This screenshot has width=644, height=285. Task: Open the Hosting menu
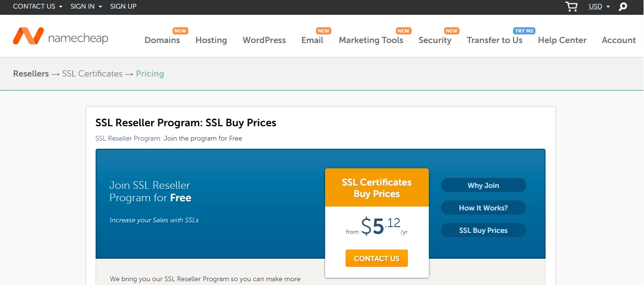pyautogui.click(x=211, y=40)
